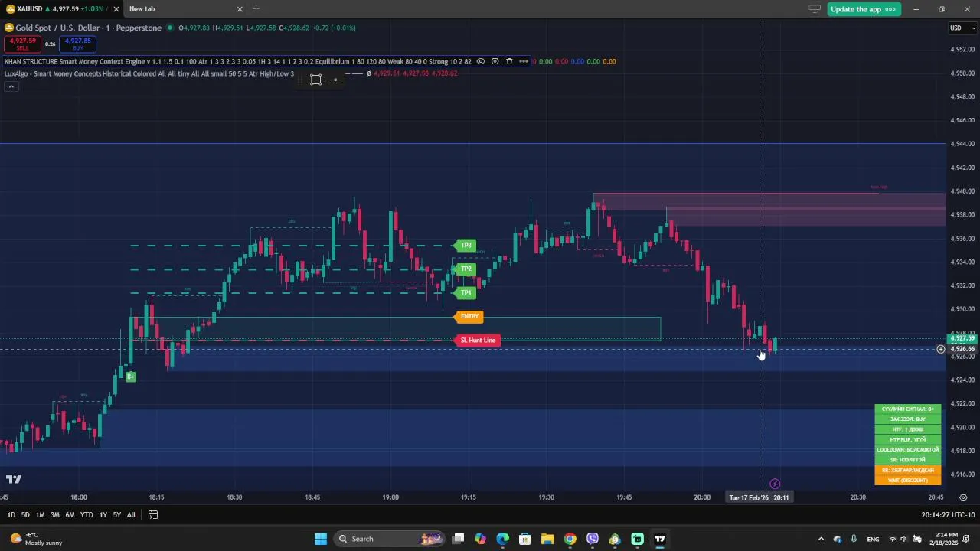980x551 pixels.
Task: Click the WAIT (DISCOUNT) orange status cell
Action: point(908,481)
